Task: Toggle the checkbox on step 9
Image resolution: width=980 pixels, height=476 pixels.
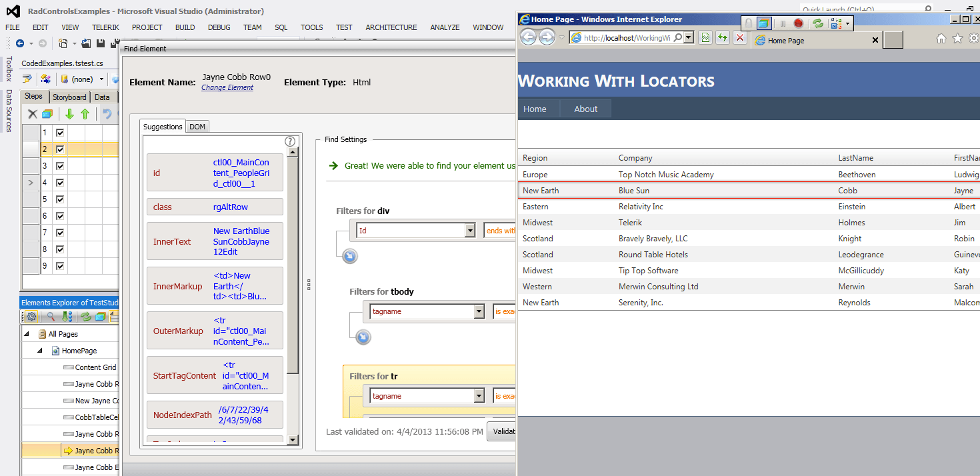Action: click(x=60, y=266)
